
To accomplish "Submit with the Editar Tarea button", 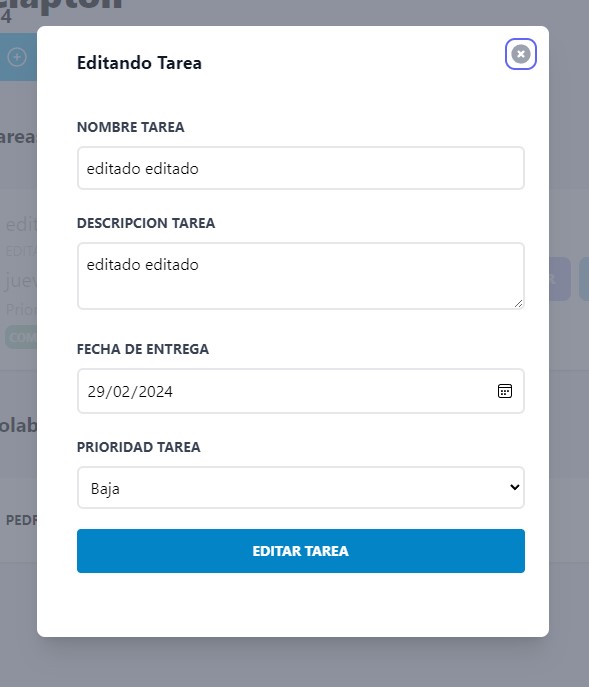I will tap(301, 551).
